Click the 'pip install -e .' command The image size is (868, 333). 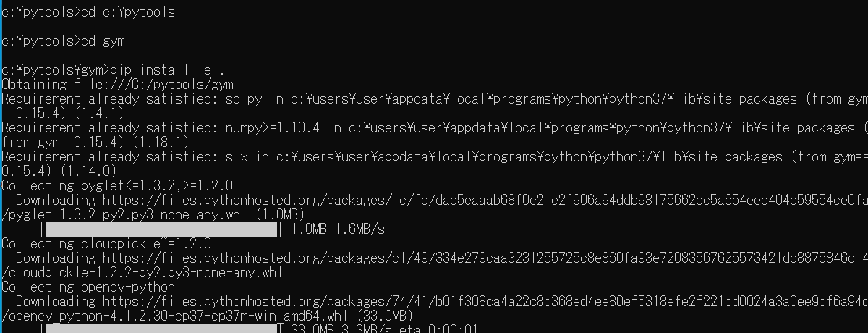click(x=168, y=70)
